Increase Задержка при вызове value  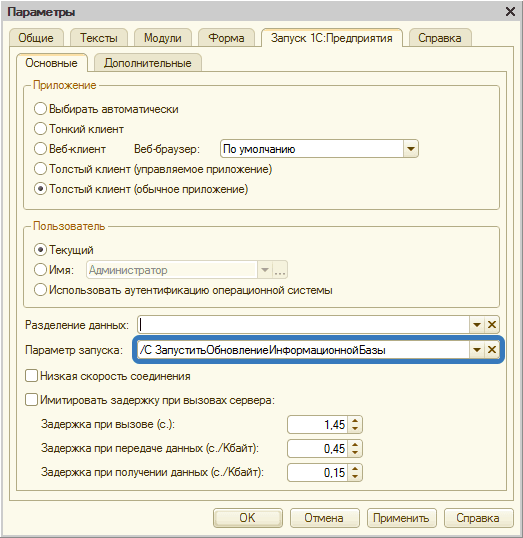(x=355, y=421)
